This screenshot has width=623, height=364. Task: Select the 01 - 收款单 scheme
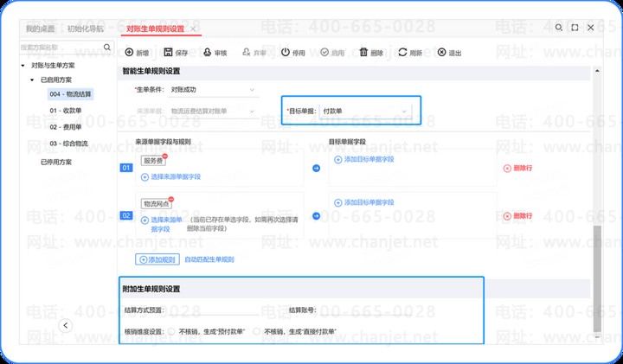[66, 111]
